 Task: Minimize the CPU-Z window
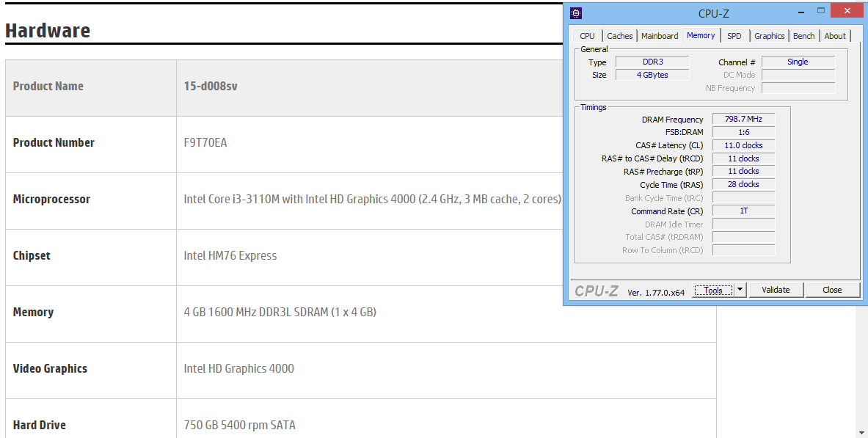pyautogui.click(x=801, y=11)
